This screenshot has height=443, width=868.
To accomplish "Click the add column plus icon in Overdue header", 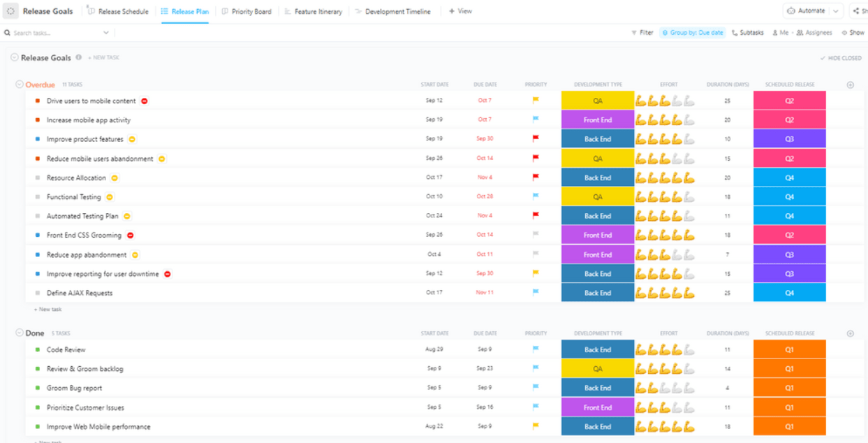I will tap(850, 85).
